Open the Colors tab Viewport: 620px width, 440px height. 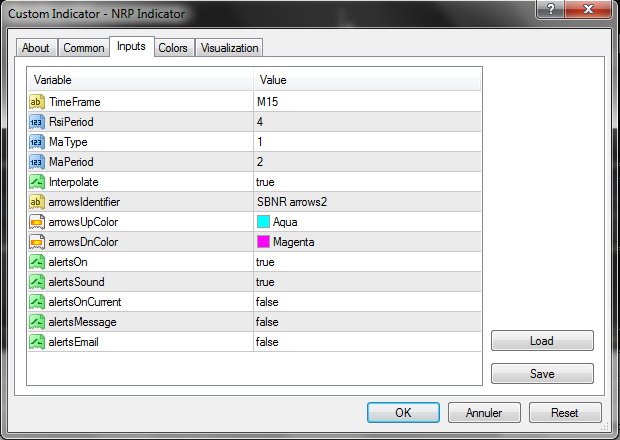tap(173, 48)
